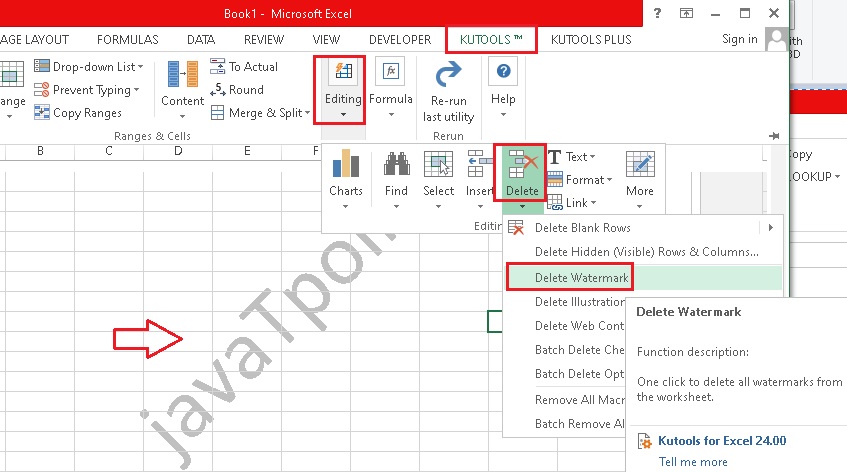
Task: Switch to the DEVELOPER tab
Action: coord(400,39)
